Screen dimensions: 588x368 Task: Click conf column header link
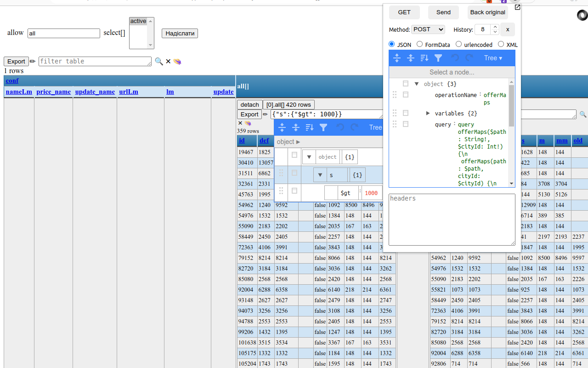click(x=12, y=80)
